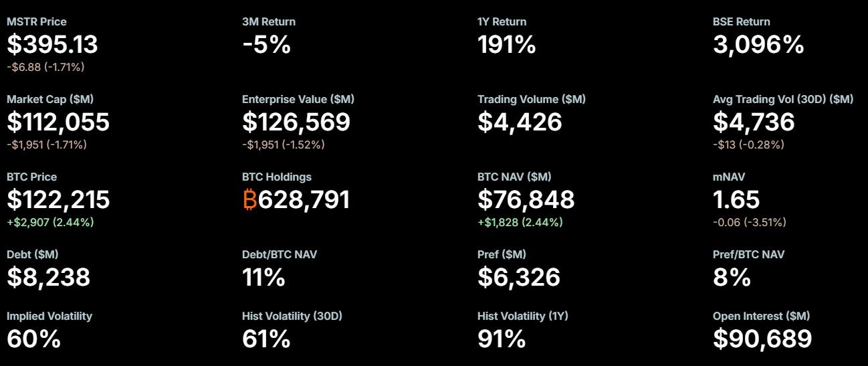Click the Hist Volatility (1Y) value 91%

(501, 339)
